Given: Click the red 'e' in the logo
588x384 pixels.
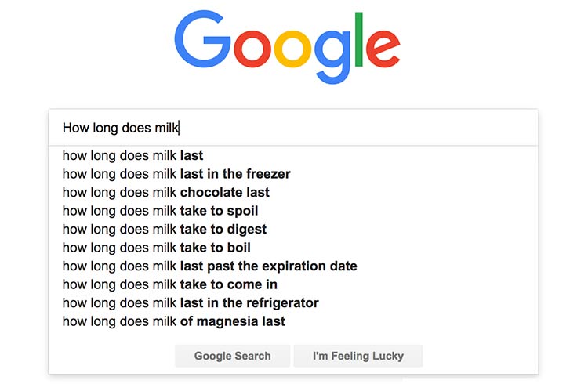Looking at the screenshot, I should click(383, 49).
